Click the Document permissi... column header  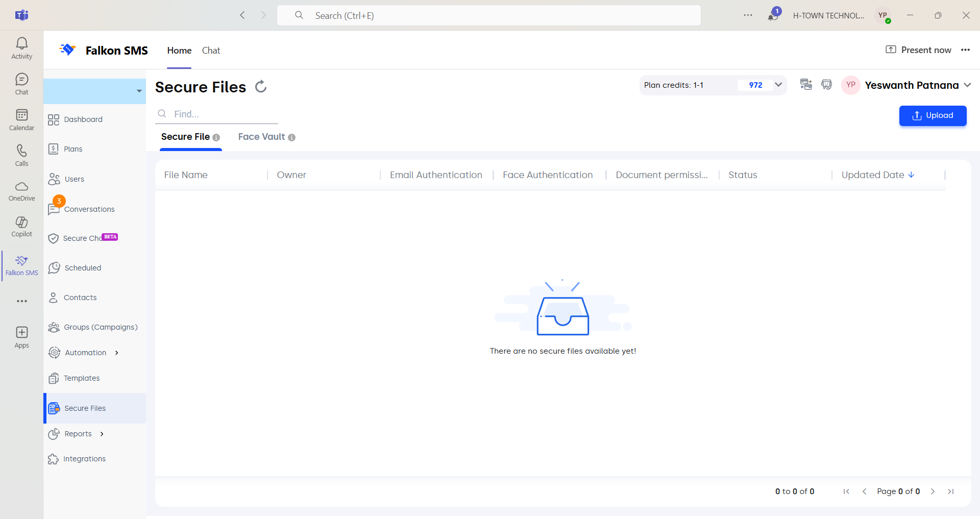pos(661,175)
